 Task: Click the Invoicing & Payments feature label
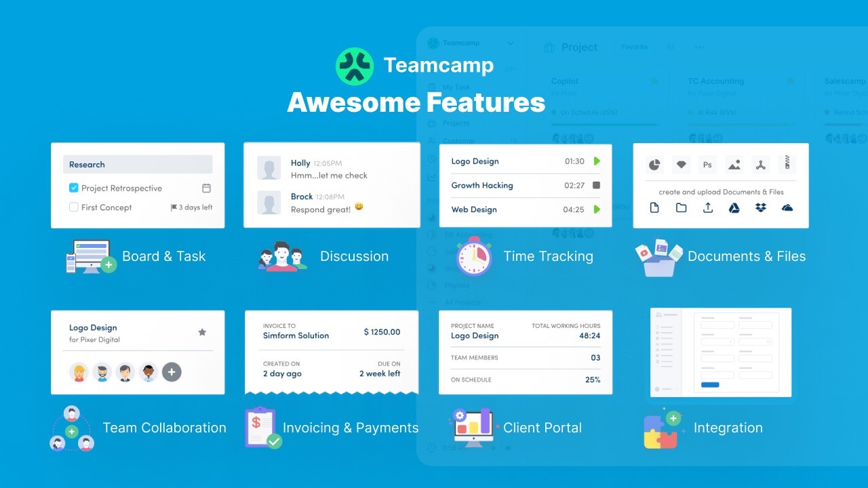click(351, 428)
